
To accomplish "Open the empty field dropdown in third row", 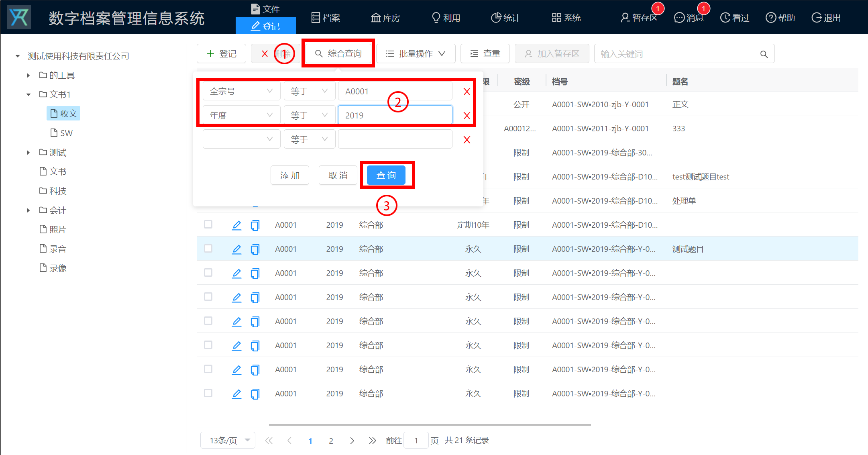I will (241, 139).
